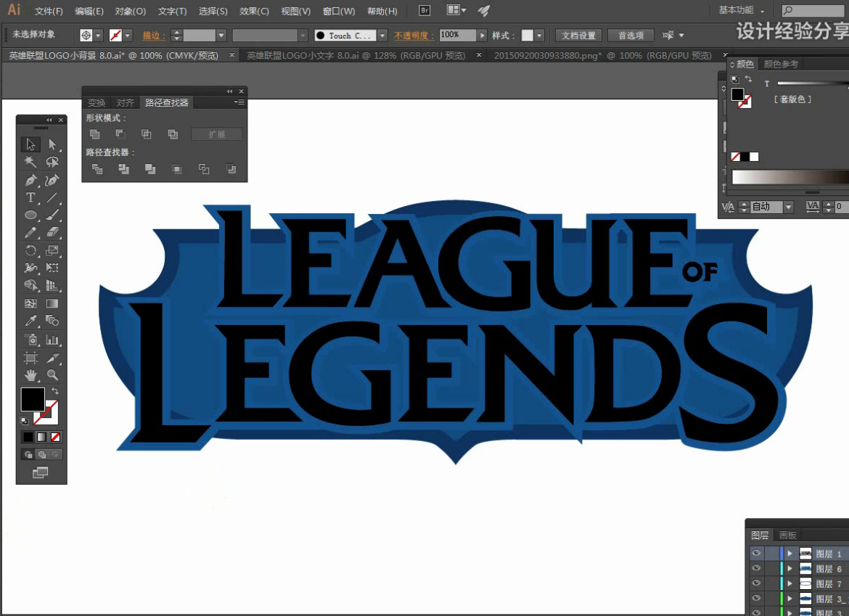Toggle visibility of 图层 6
Viewport: 849px width, 616px height.
click(756, 568)
